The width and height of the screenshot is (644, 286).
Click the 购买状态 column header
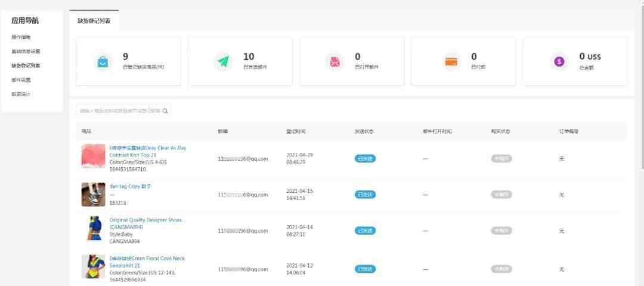click(x=501, y=131)
